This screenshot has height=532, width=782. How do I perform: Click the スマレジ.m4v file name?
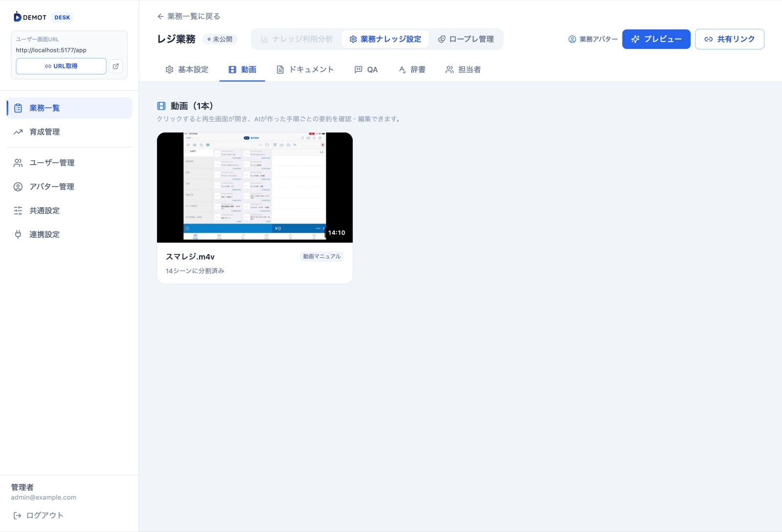click(190, 256)
